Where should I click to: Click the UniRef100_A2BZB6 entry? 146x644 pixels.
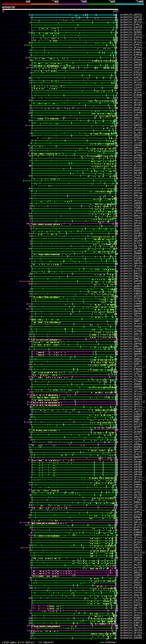click(x=131, y=638)
